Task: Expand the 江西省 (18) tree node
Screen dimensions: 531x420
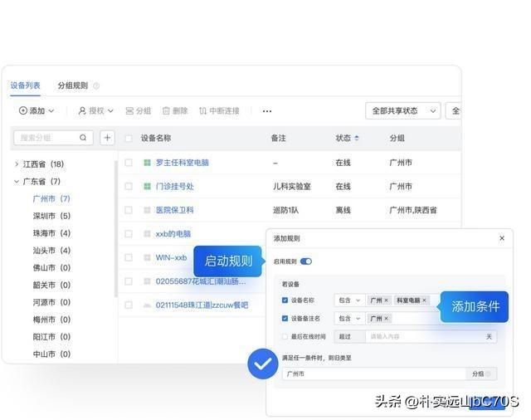Action: pyautogui.click(x=17, y=164)
